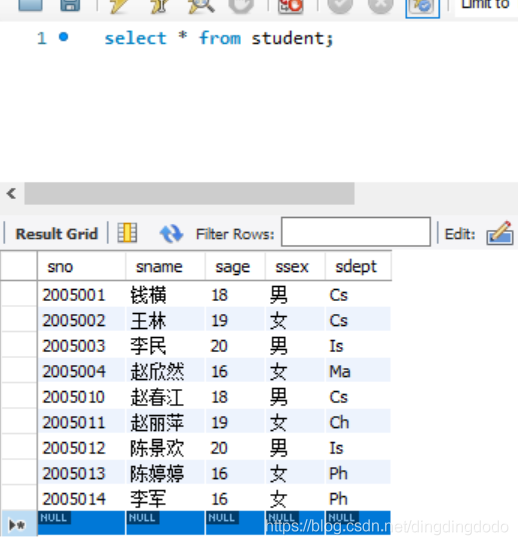The height and width of the screenshot is (545, 518).
Task: Click the horizontal scrollbar left arrow
Action: click(11, 193)
